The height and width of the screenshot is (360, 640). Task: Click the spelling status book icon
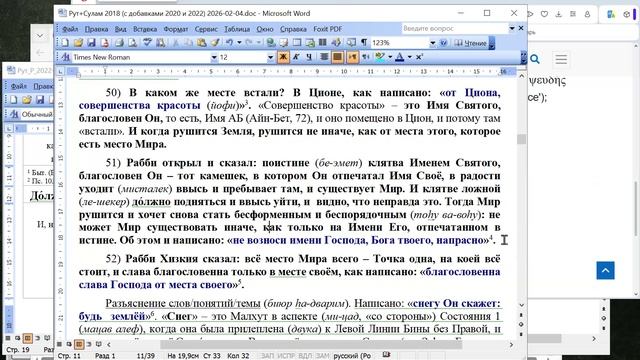click(387, 355)
